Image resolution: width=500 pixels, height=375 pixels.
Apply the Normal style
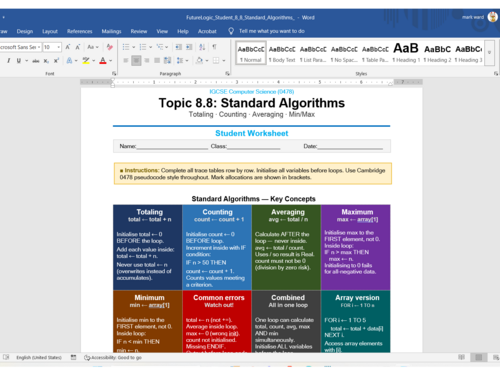coord(251,53)
